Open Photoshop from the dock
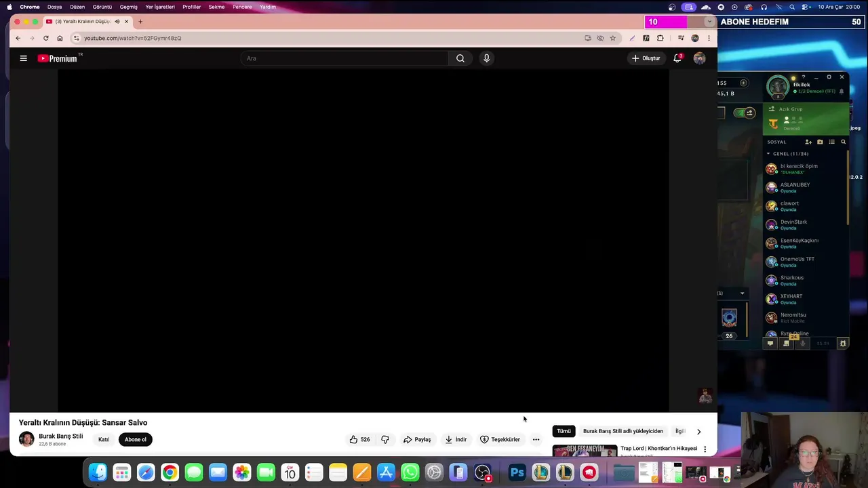 point(517,472)
